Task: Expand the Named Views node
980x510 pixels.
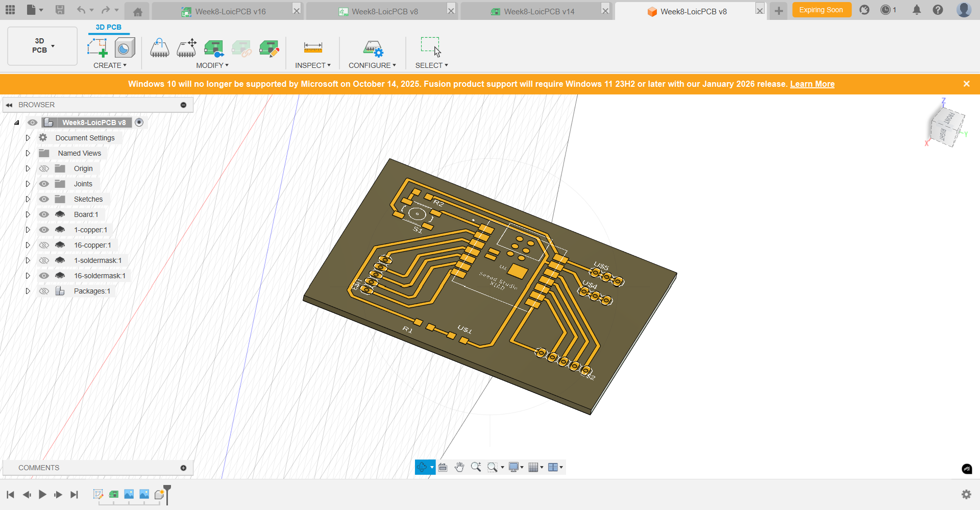Action: [28, 153]
